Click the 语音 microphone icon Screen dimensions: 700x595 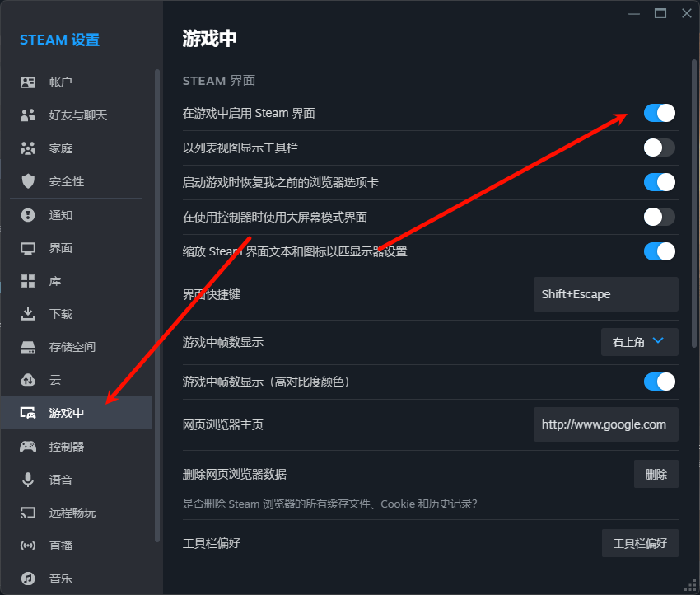point(28,480)
